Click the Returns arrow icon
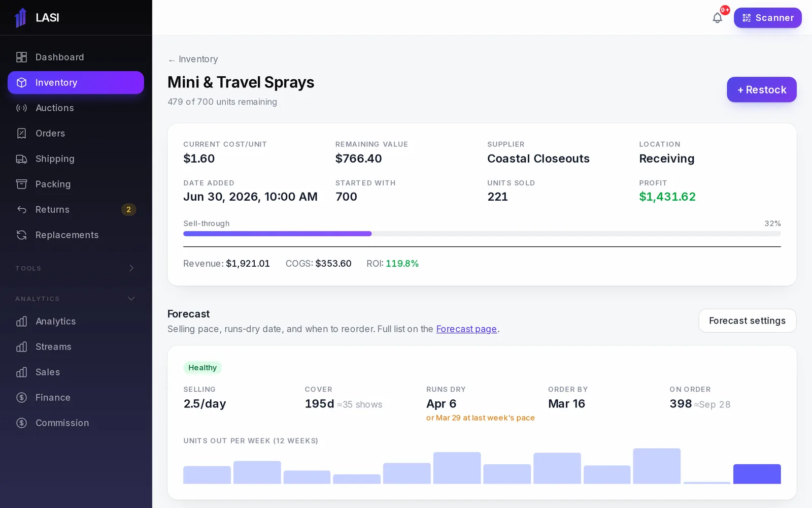This screenshot has width=812, height=508. click(21, 210)
